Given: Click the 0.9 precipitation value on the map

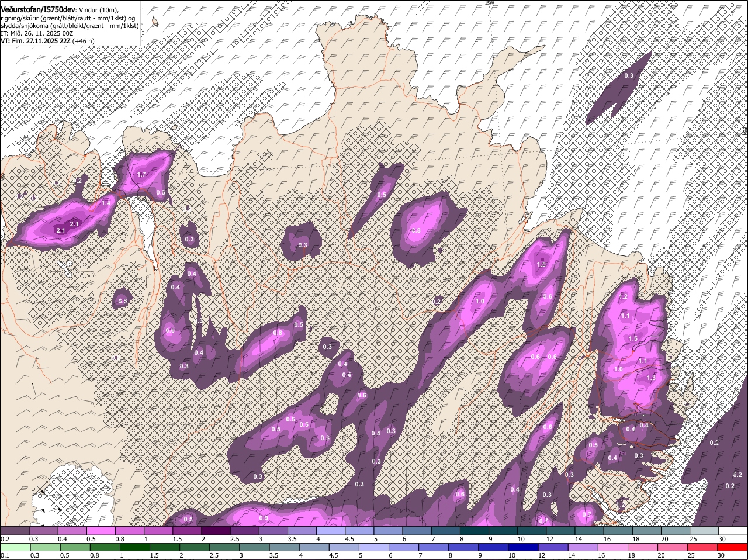Looking at the screenshot, I should (264, 518).
